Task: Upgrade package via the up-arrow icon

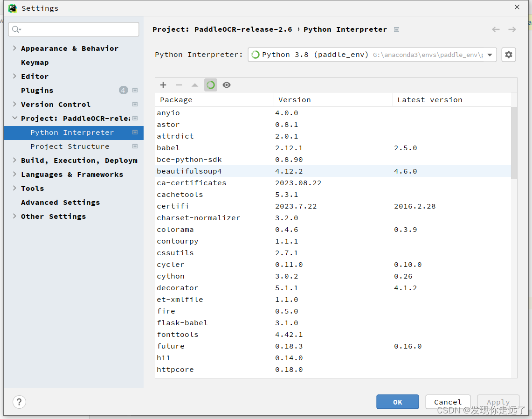Action: tap(194, 85)
